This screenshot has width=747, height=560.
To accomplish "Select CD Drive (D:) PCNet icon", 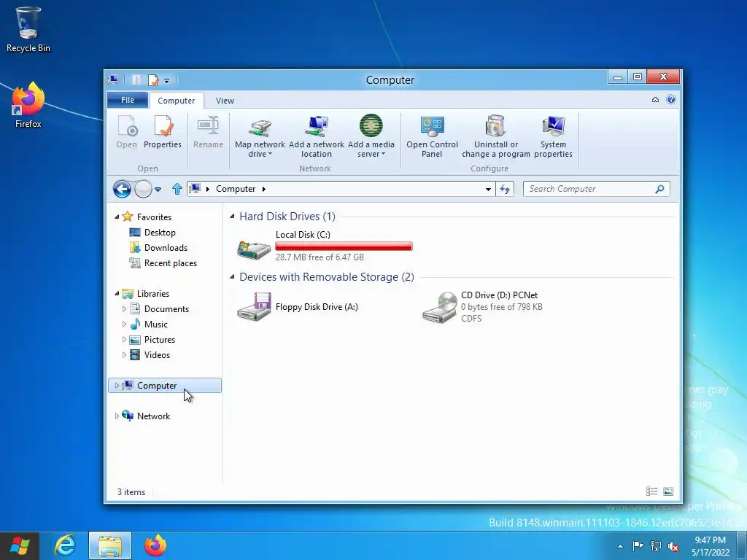I will point(439,307).
